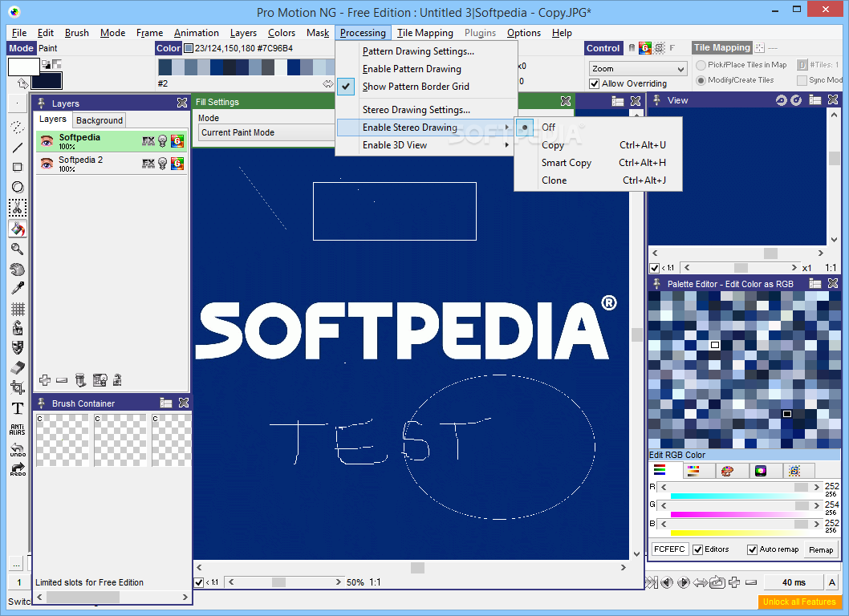This screenshot has width=849, height=616.
Task: Select the magnifier zoom tool
Action: [18, 249]
